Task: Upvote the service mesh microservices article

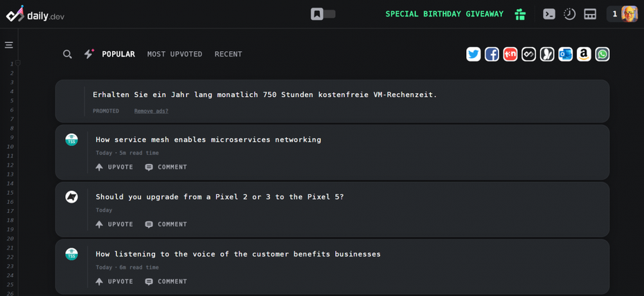Action: pos(114,167)
